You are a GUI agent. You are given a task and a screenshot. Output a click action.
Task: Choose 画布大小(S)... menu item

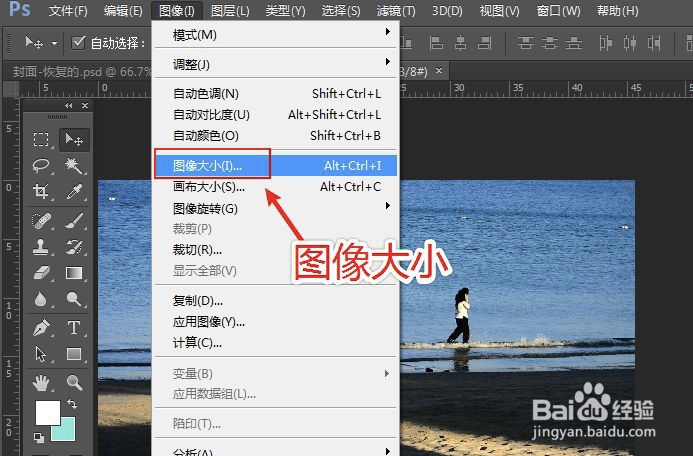click(276, 187)
